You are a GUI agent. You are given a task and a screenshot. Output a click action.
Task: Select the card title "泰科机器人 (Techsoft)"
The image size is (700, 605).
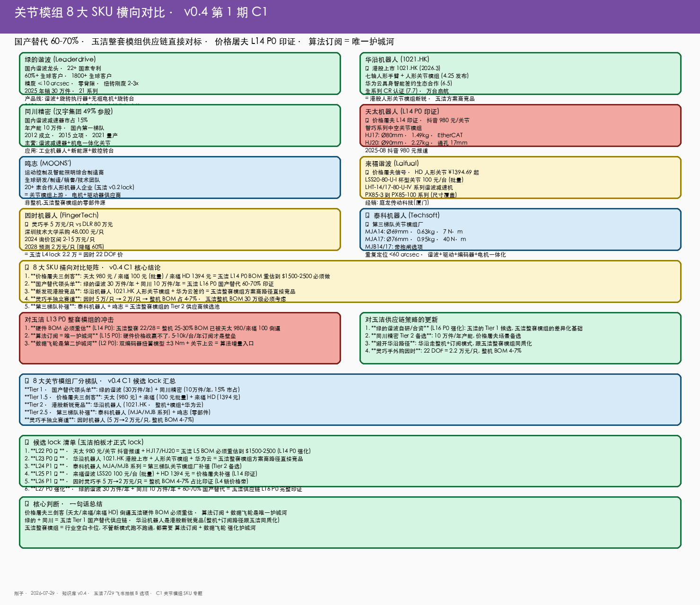[406, 216]
